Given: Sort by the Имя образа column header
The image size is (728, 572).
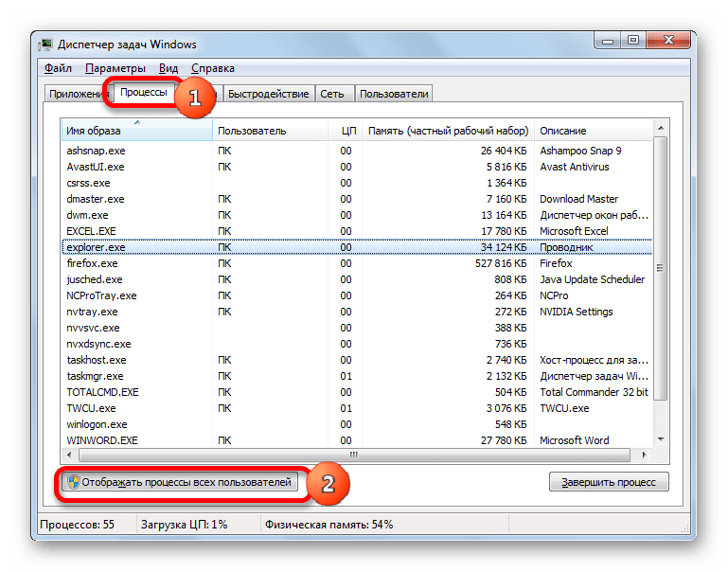Looking at the screenshot, I should click(137, 131).
